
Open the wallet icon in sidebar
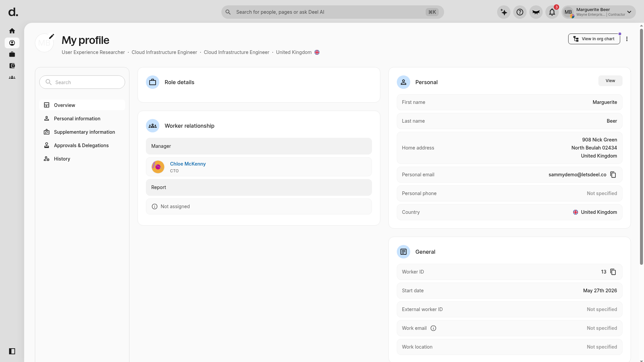point(12,66)
